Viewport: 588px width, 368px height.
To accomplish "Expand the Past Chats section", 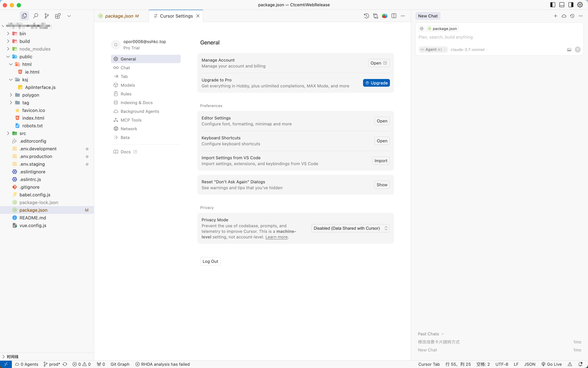I will pos(431,334).
